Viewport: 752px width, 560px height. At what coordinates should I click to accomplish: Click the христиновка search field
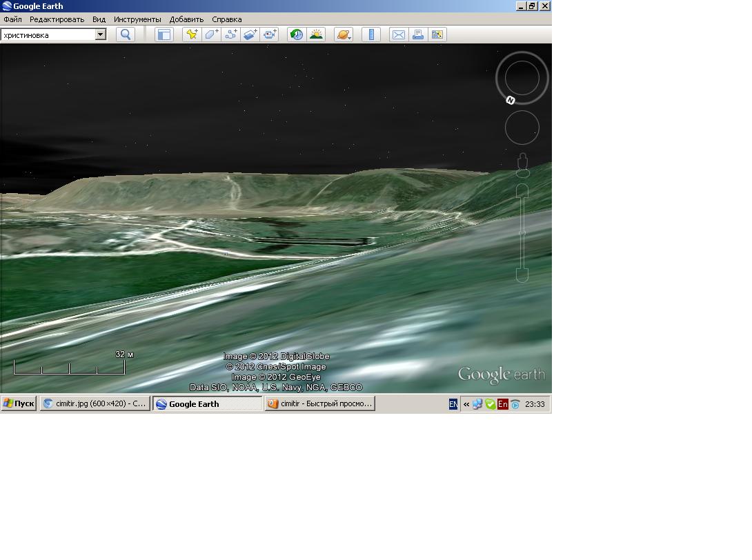pos(48,35)
